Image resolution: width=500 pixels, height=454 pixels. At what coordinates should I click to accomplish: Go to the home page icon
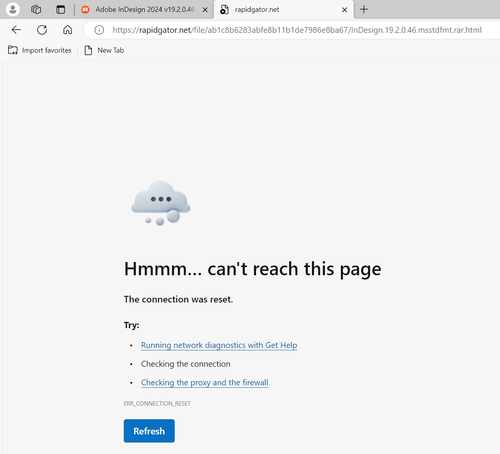click(x=68, y=30)
